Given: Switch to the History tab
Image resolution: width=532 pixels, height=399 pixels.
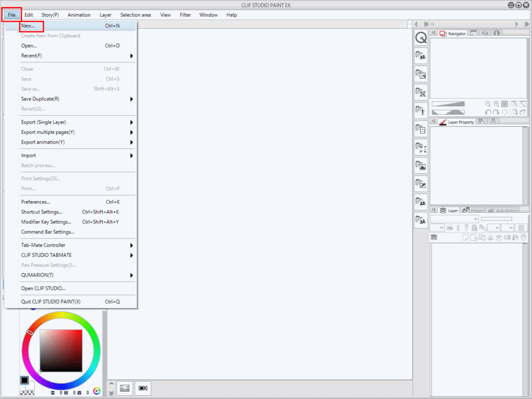Looking at the screenshot, I should (473, 211).
